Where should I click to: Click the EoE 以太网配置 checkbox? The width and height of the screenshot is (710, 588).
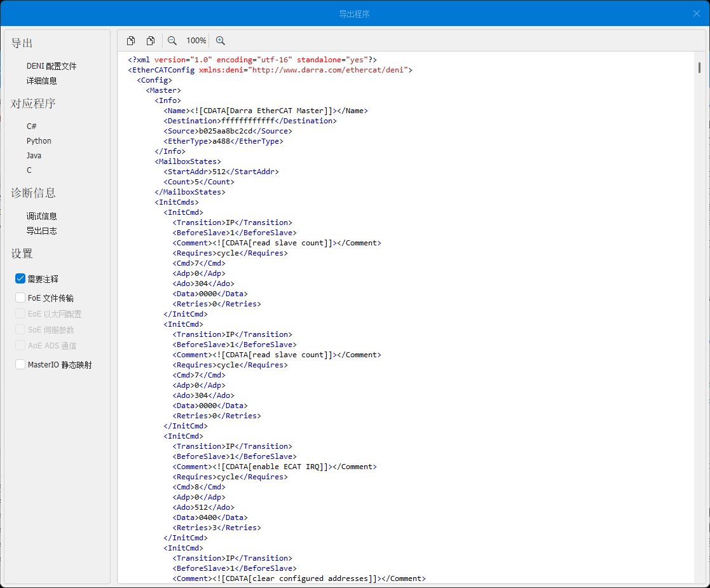tap(20, 314)
